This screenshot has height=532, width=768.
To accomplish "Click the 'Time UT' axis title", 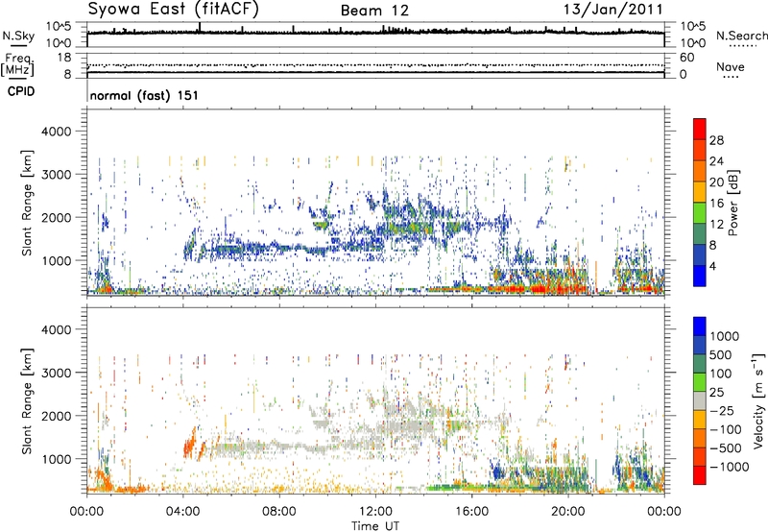I will coord(375,525).
